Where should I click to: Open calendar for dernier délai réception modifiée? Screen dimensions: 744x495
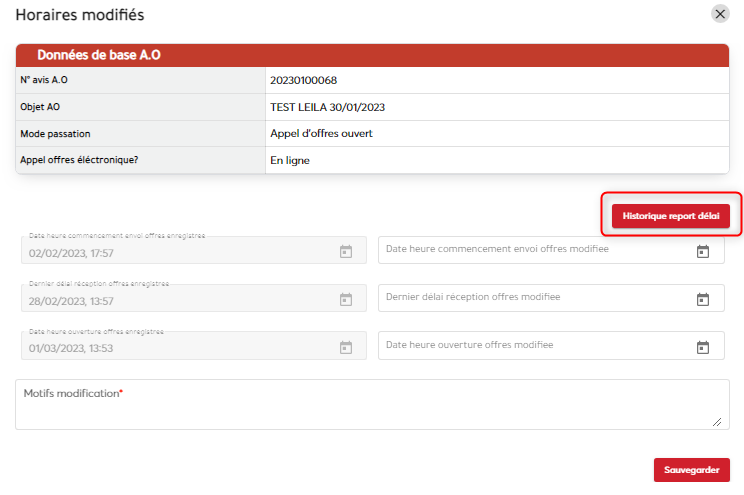702,299
